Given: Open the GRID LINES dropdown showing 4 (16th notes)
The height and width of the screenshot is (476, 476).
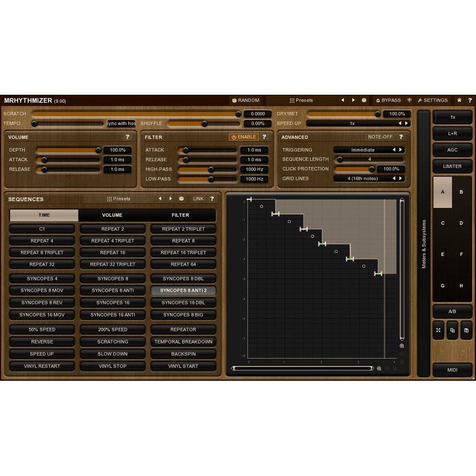Looking at the screenshot, I should click(x=369, y=178).
